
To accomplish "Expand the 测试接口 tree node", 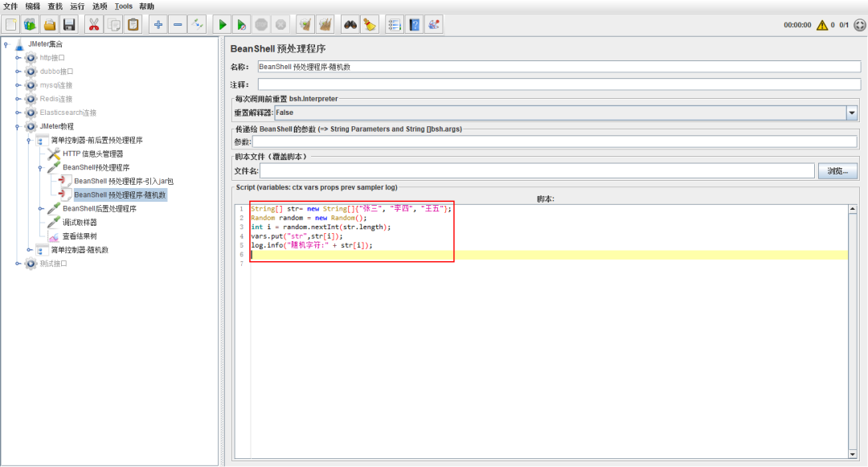I will pyautogui.click(x=18, y=264).
